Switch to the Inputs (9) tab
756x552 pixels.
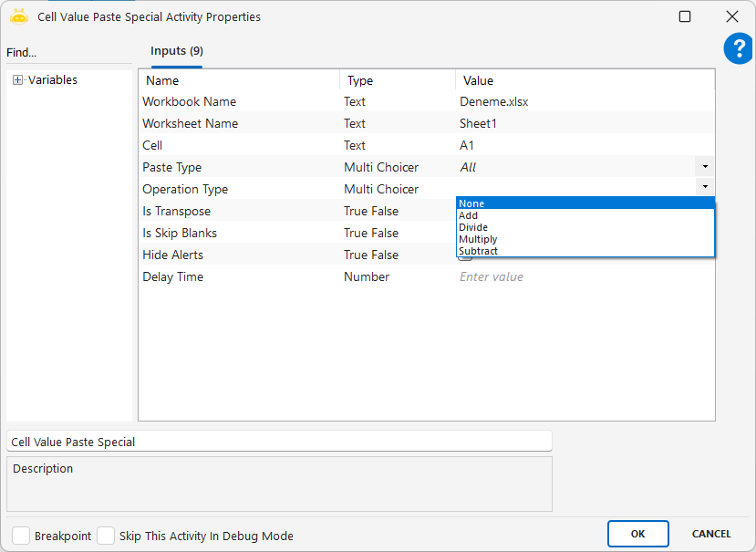176,52
